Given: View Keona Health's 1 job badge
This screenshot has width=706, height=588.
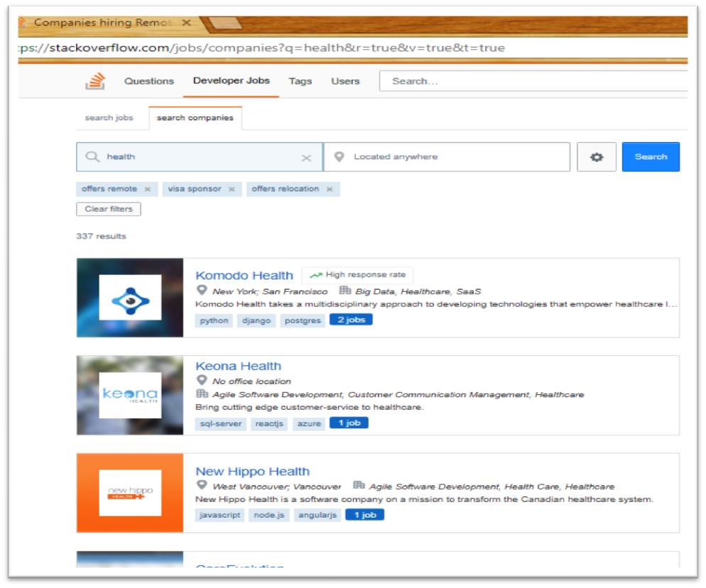Looking at the screenshot, I should [349, 423].
